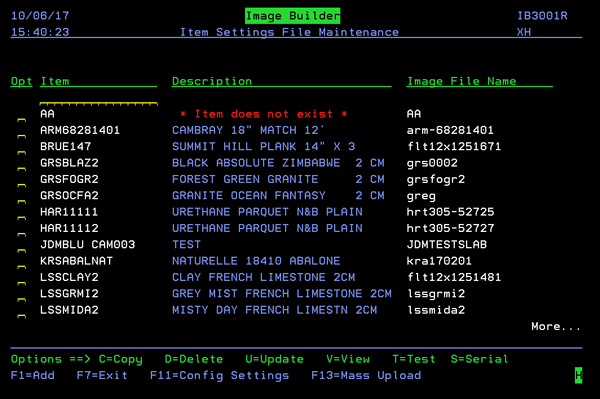The width and height of the screenshot is (600, 399).
Task: Click F13=Mass Upload function key
Action: [366, 376]
